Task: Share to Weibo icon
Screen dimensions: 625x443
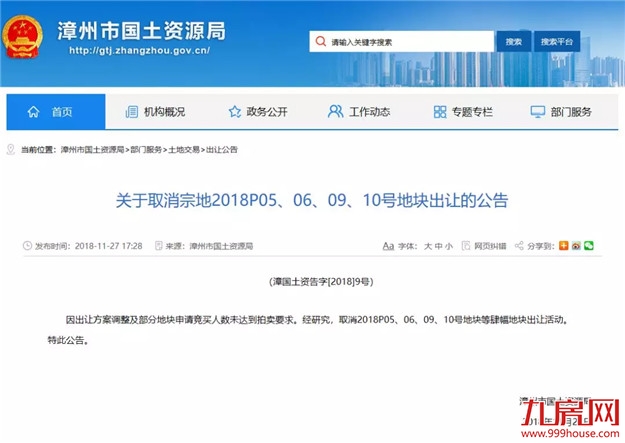Action: coord(576,246)
